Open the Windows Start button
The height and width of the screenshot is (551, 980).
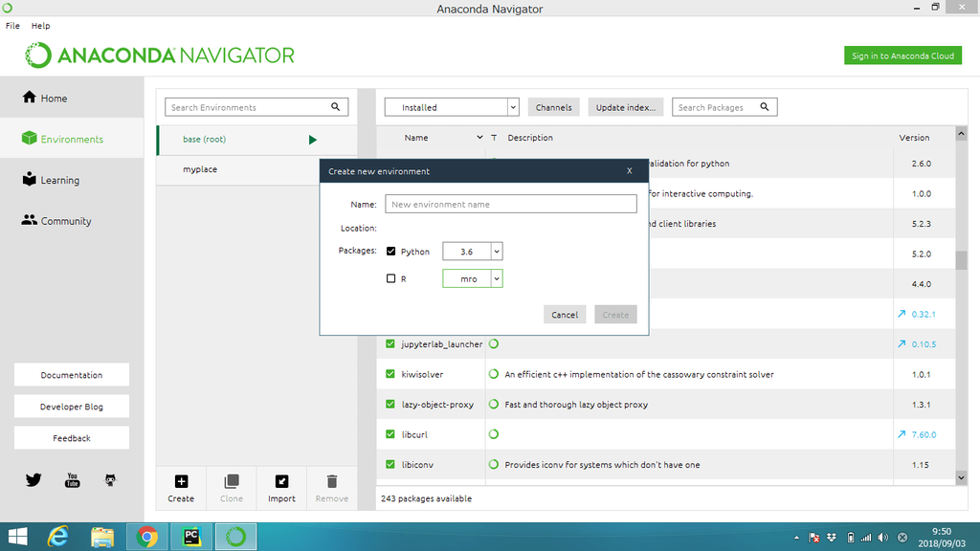click(17, 537)
